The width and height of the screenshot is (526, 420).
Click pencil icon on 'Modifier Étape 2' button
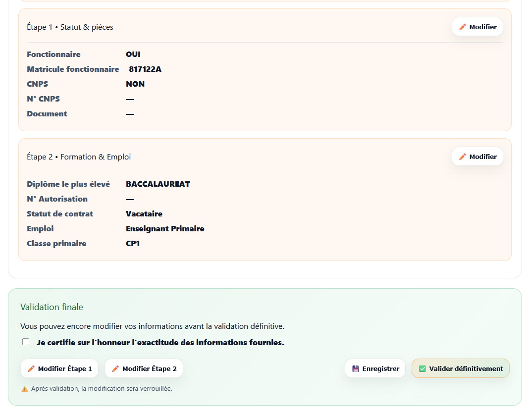pos(115,369)
